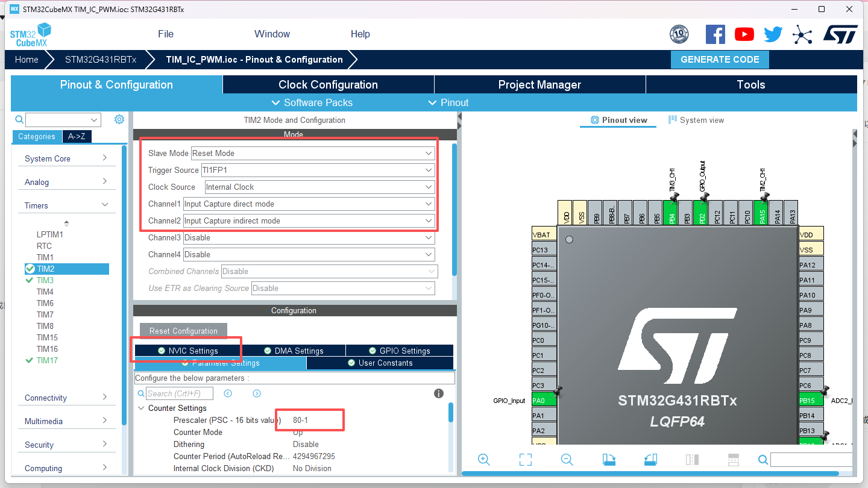This screenshot has width=868, height=488.
Task: Open the GPIO Settings tab
Action: [399, 351]
